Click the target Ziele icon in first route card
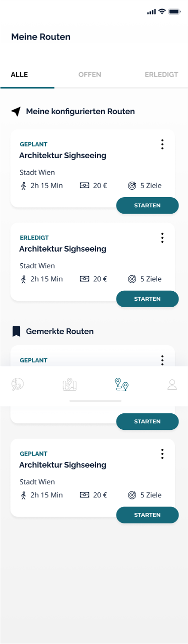This screenshot has height=644, width=188. point(132,186)
